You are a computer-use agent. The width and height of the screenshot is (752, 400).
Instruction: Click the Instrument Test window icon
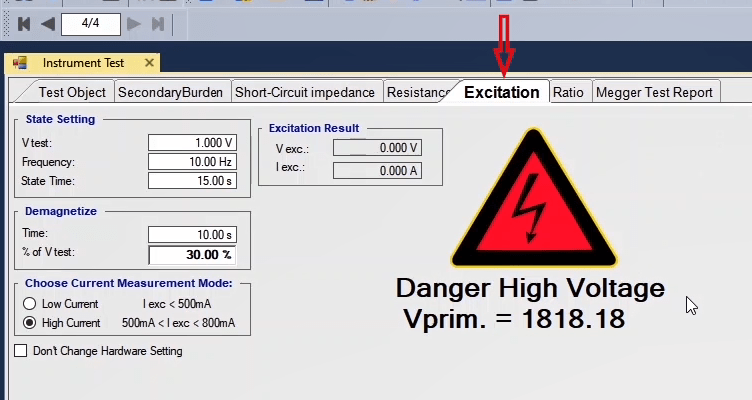[x=19, y=63]
